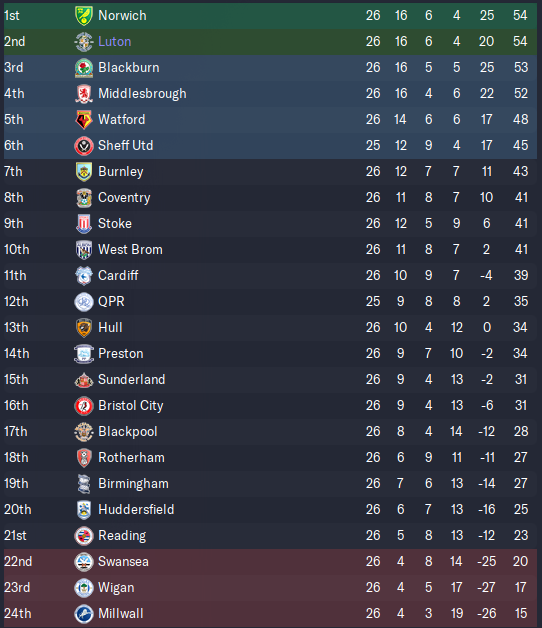Select the Sunderland team name

(131, 380)
